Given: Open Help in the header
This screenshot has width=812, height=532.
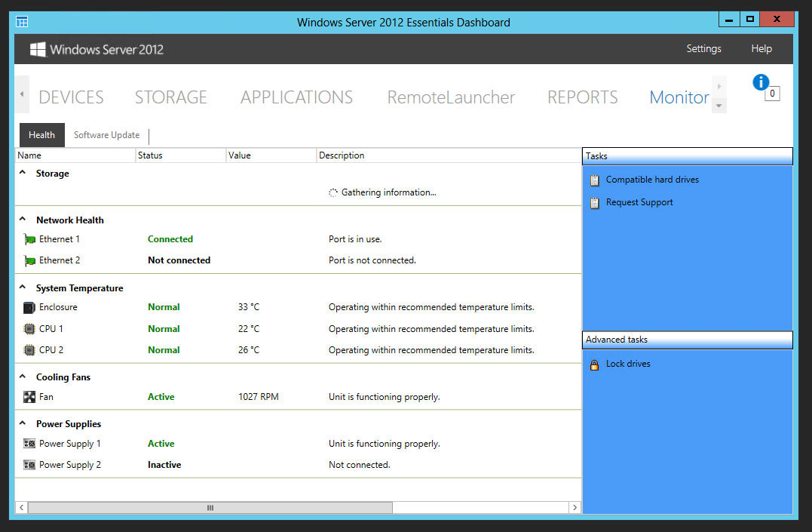Looking at the screenshot, I should (x=761, y=49).
